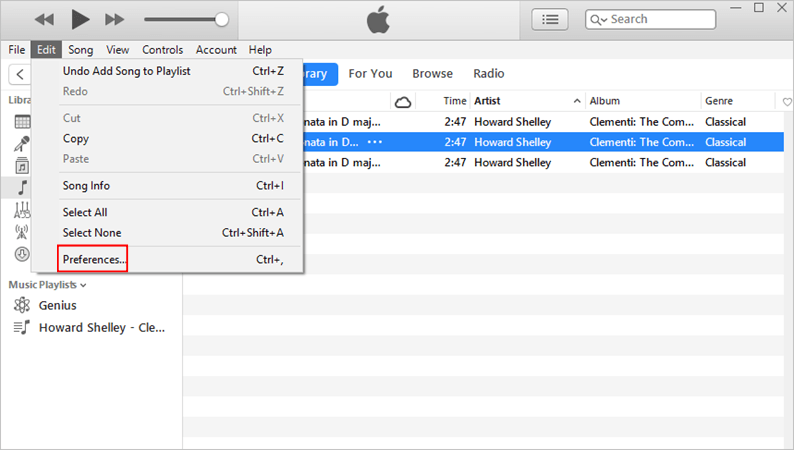Click the third row's 2:47 time value

click(x=455, y=162)
